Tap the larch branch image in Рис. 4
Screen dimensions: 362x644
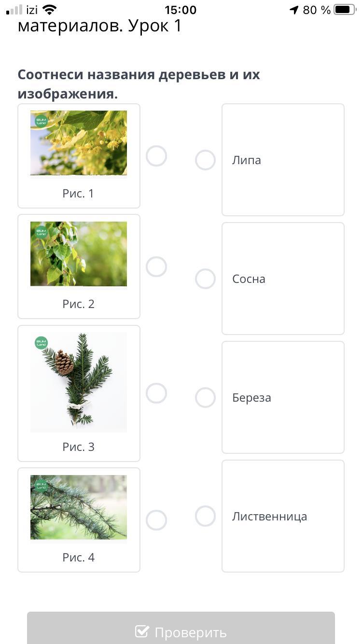tap(79, 507)
